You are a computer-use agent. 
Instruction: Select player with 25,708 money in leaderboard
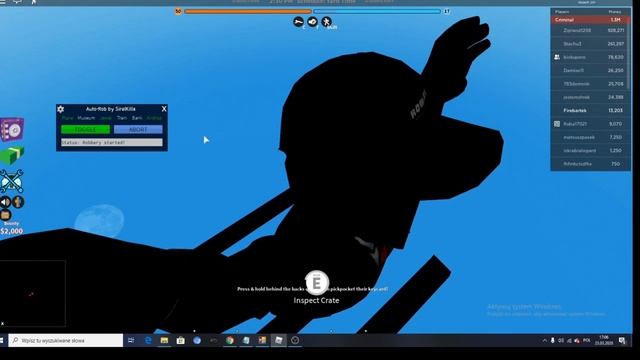click(590, 84)
